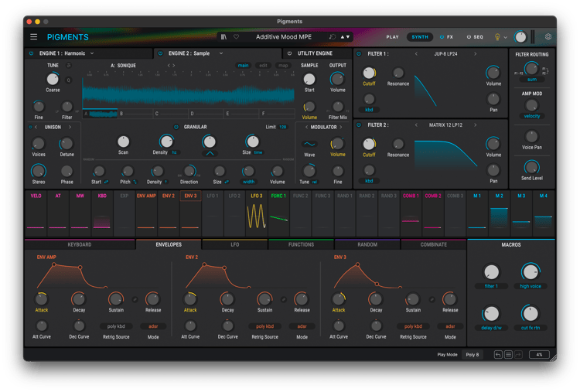Adjust the Filter 1 Cutoff knob
This screenshot has height=392, width=580.
[369, 73]
